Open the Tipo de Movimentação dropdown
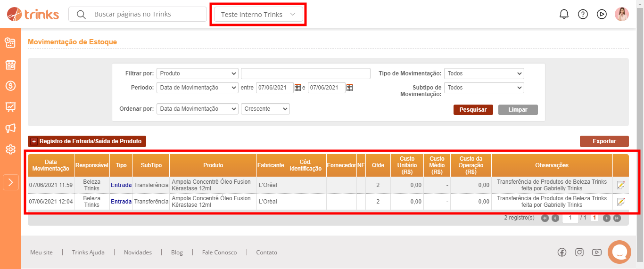 484,73
